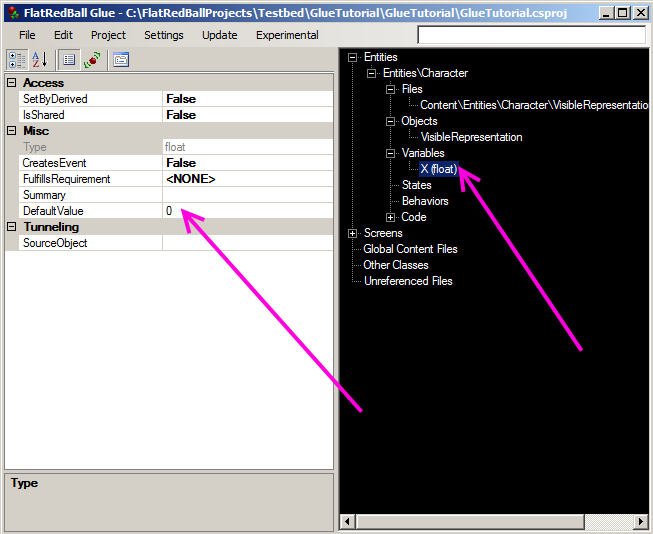The width and height of the screenshot is (653, 534).
Task: Expand the Screens tree node
Action: point(352,234)
